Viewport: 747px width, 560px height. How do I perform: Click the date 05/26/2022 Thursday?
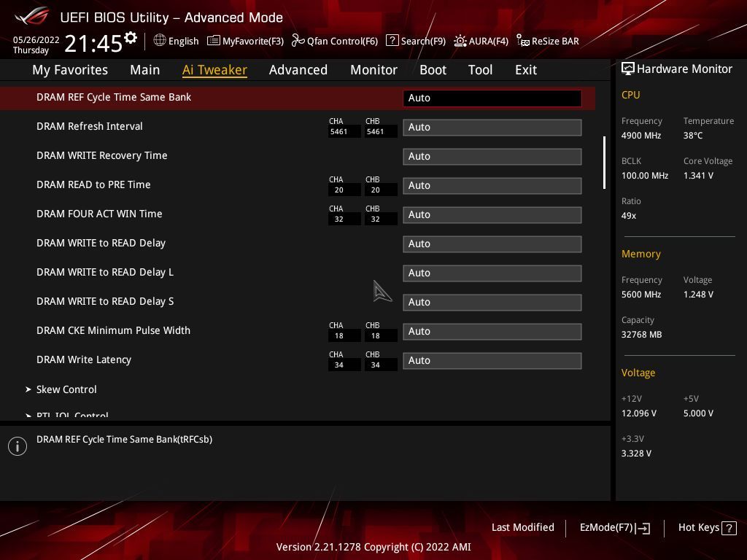36,45
